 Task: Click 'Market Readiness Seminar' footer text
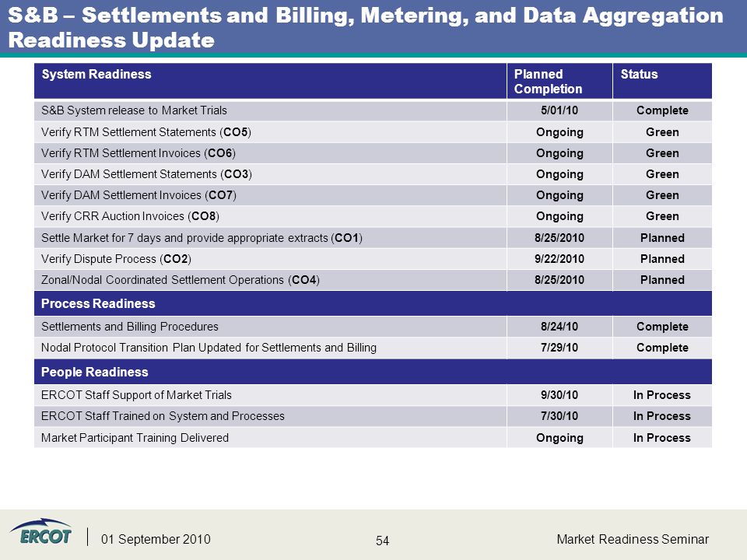click(633, 539)
